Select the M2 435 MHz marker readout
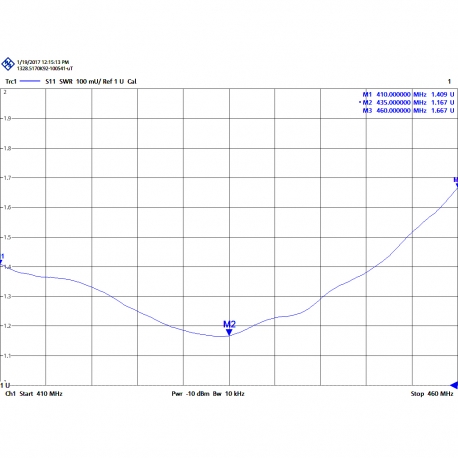 [407, 102]
